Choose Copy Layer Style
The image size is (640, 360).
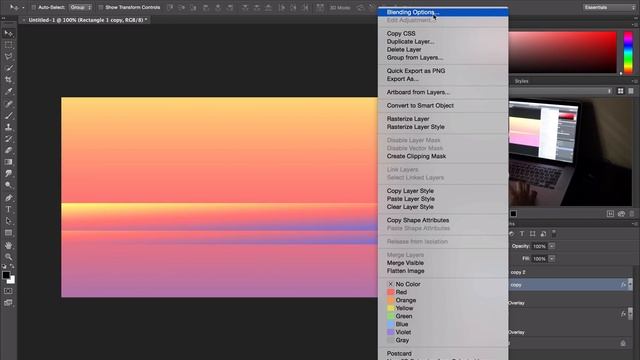[443, 191]
